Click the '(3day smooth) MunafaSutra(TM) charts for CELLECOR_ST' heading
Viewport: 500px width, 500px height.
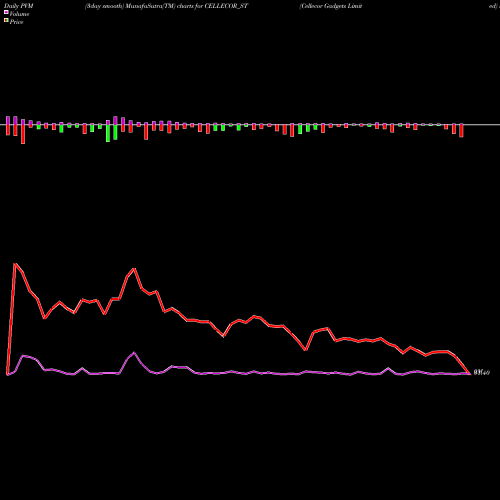coord(166,6)
